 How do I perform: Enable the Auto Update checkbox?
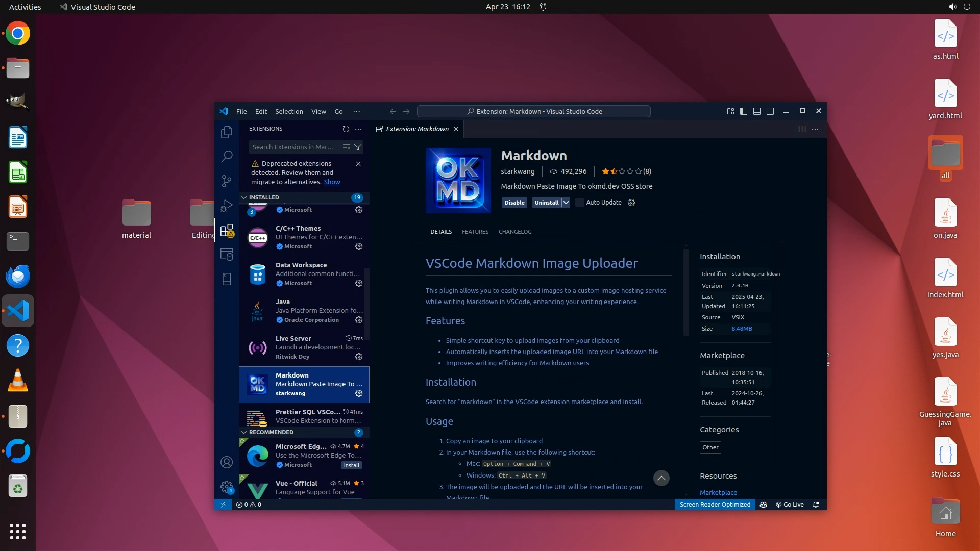coord(580,203)
